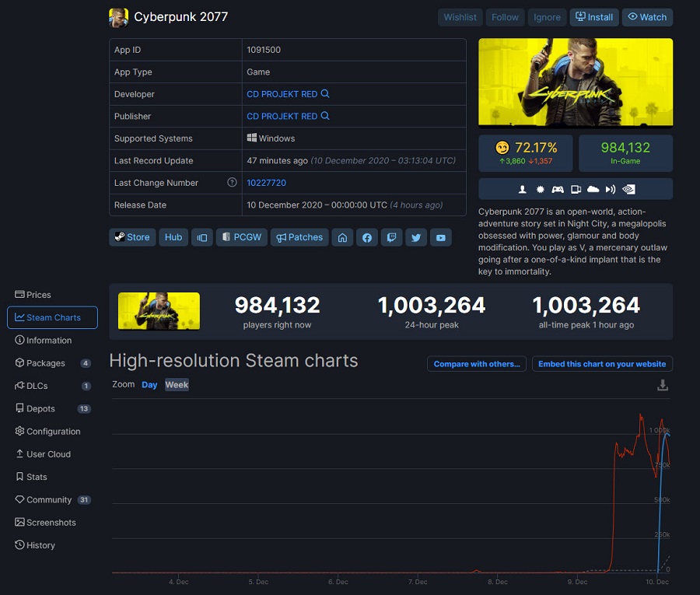Screen dimensions: 700x595
Task: Open Community in the sidebar
Action: coord(53,499)
